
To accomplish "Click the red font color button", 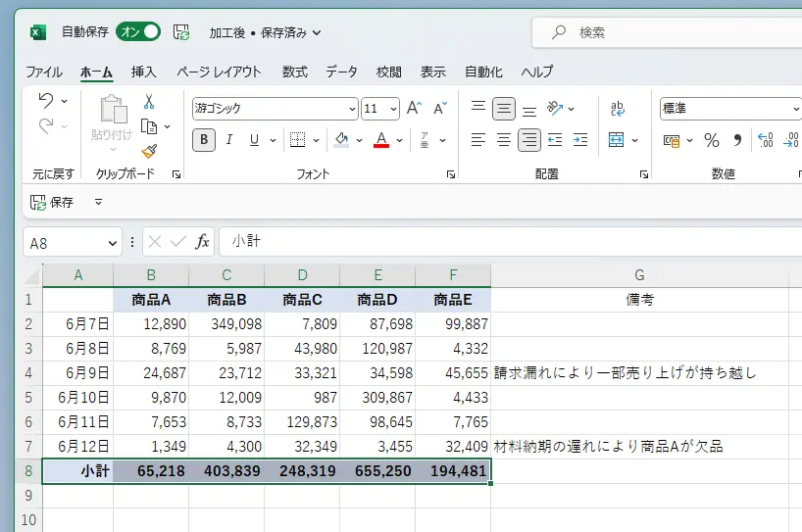I will 381,140.
